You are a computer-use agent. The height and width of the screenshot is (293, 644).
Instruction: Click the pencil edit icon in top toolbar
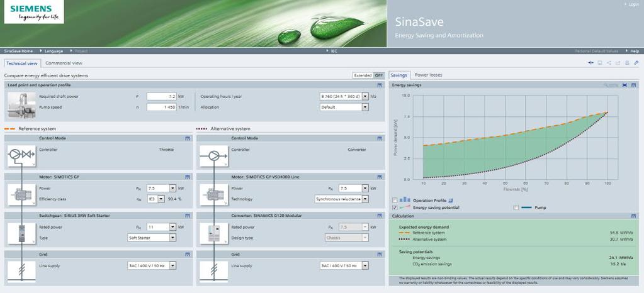tap(636, 63)
